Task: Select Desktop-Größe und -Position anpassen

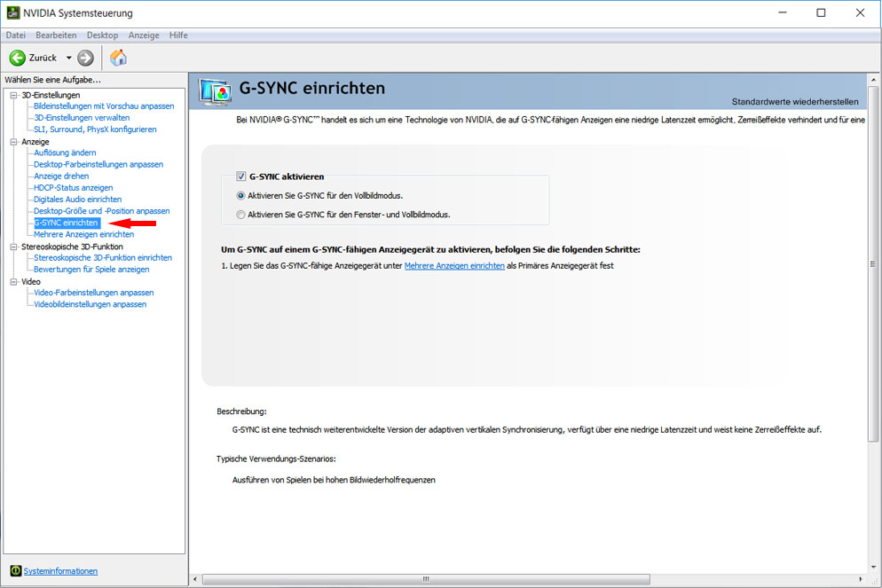Action: (x=102, y=211)
